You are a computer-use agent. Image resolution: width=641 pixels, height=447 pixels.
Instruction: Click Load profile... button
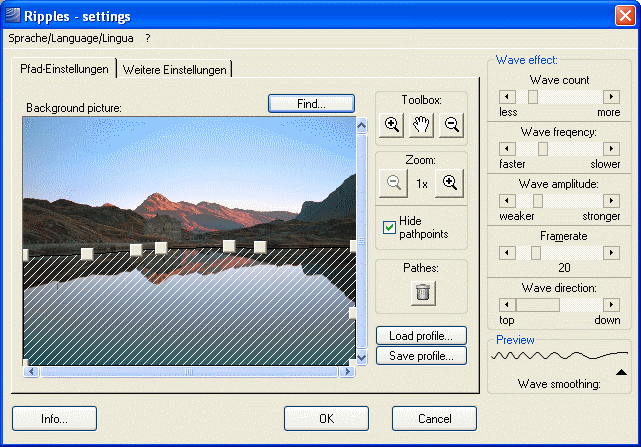[x=421, y=336]
